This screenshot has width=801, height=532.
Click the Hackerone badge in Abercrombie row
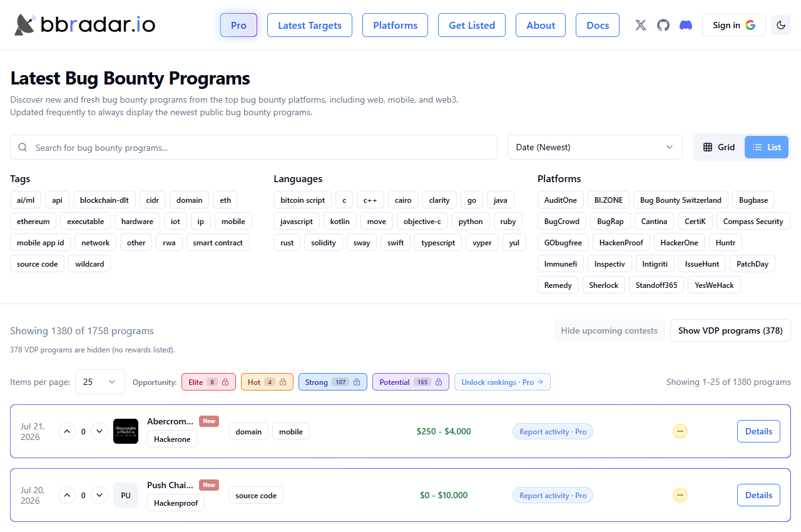(x=172, y=439)
